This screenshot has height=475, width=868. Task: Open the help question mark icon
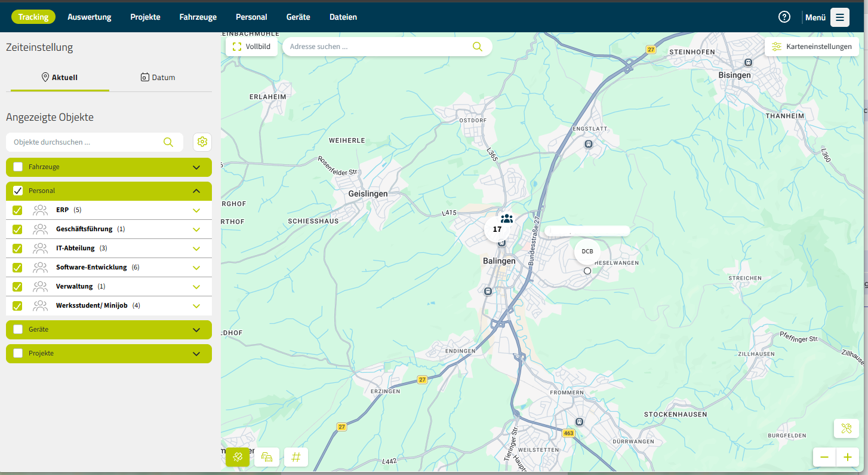(784, 17)
